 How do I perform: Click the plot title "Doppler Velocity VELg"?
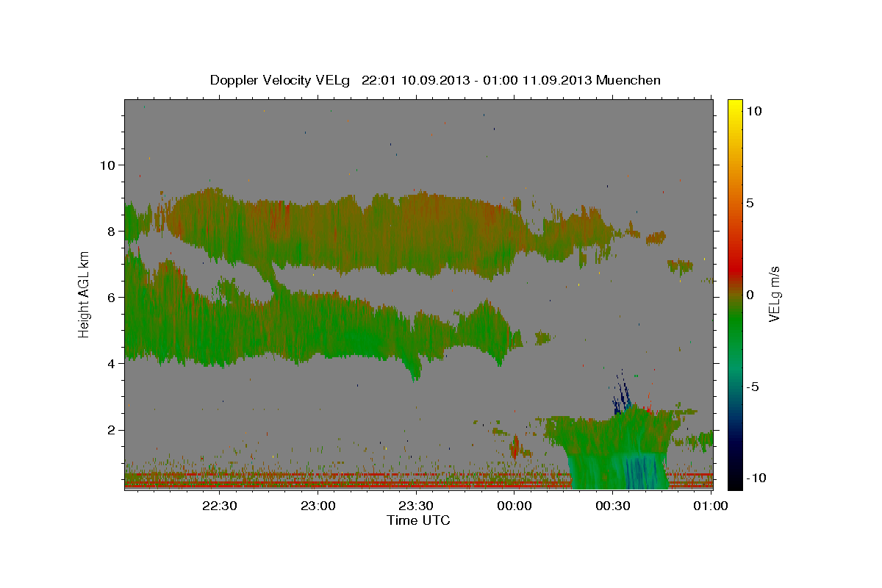point(280,80)
